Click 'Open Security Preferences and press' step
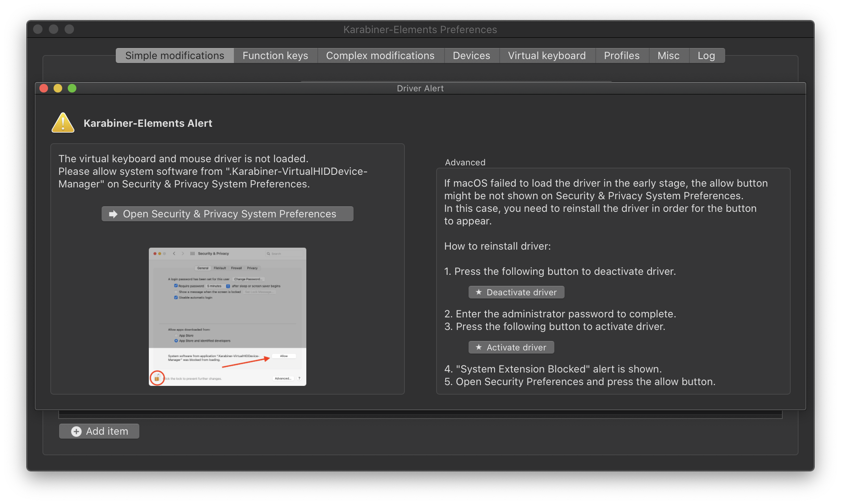Image resolution: width=841 pixels, height=504 pixels. click(x=580, y=382)
